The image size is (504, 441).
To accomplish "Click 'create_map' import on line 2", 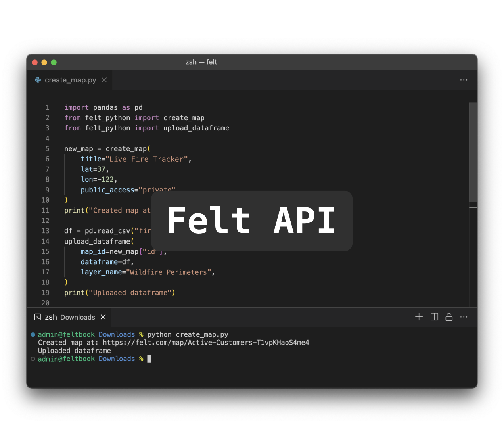I will pyautogui.click(x=184, y=118).
